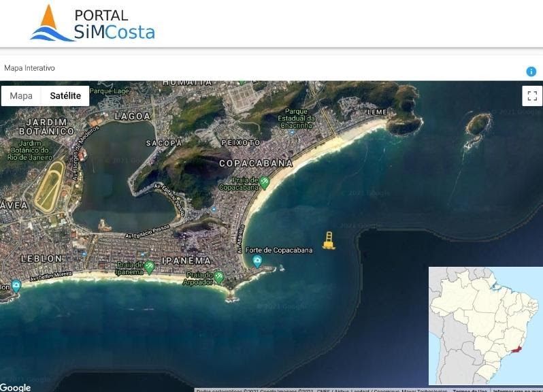Click the Forte de Copacabana camera pin

point(257,261)
